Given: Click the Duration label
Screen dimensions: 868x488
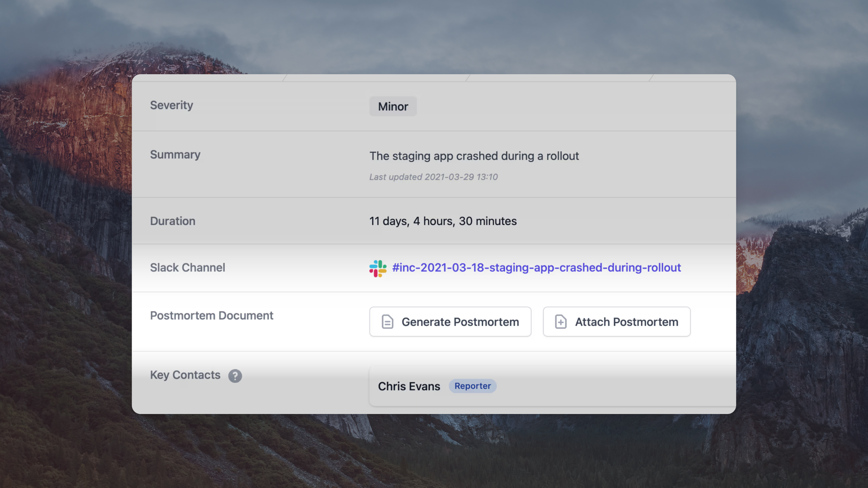Looking at the screenshot, I should (172, 221).
